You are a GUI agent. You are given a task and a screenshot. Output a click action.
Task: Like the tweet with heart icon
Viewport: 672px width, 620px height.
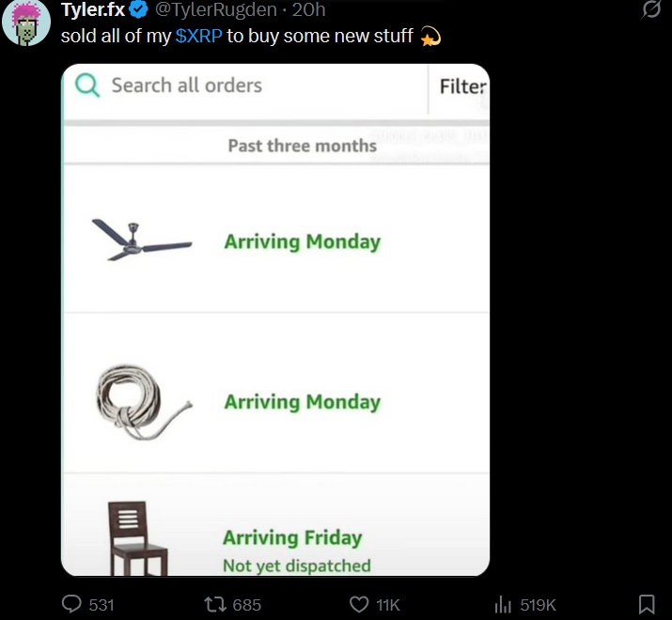coord(359,604)
